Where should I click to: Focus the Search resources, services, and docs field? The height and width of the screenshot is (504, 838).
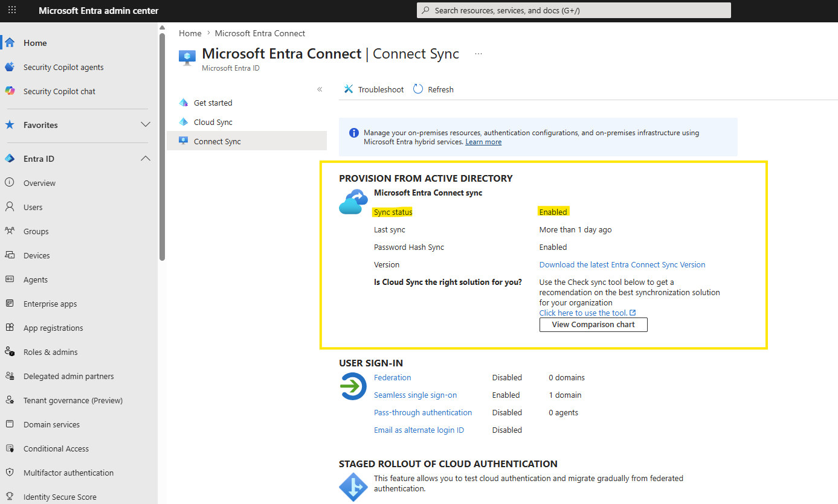pos(574,10)
